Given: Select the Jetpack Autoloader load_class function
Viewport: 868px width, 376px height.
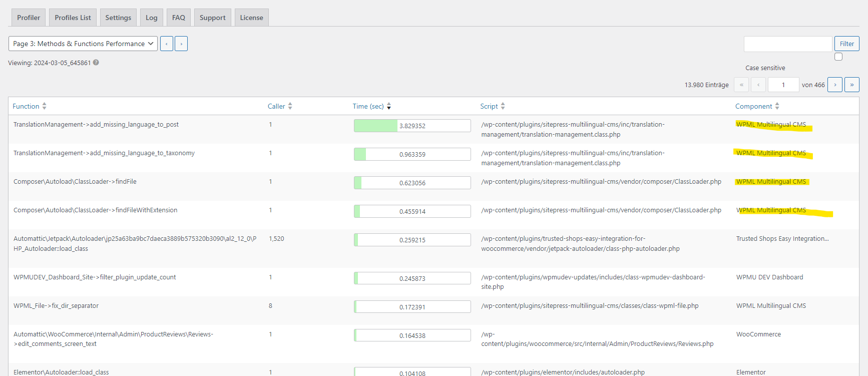Looking at the screenshot, I should [x=135, y=243].
